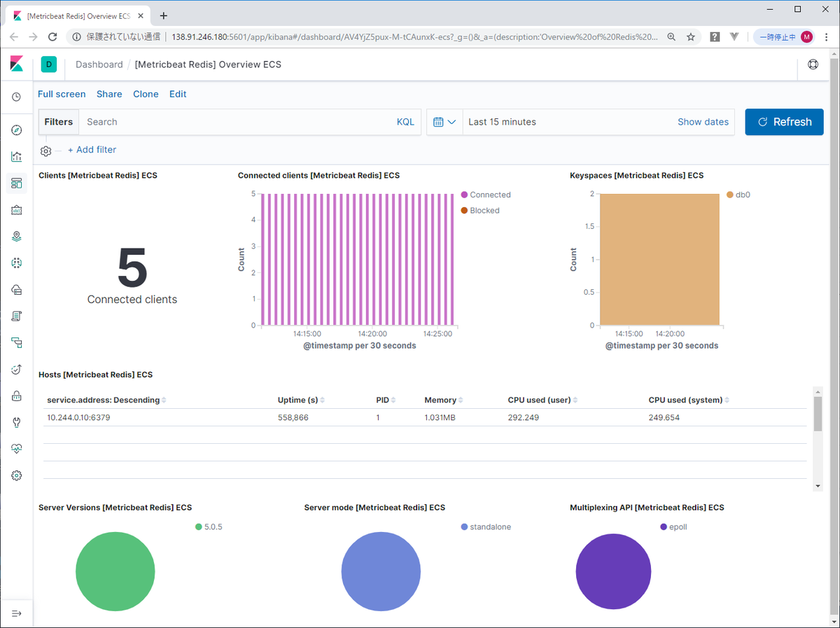The width and height of the screenshot is (840, 628).
Task: Click Edit menu item
Action: click(x=178, y=94)
